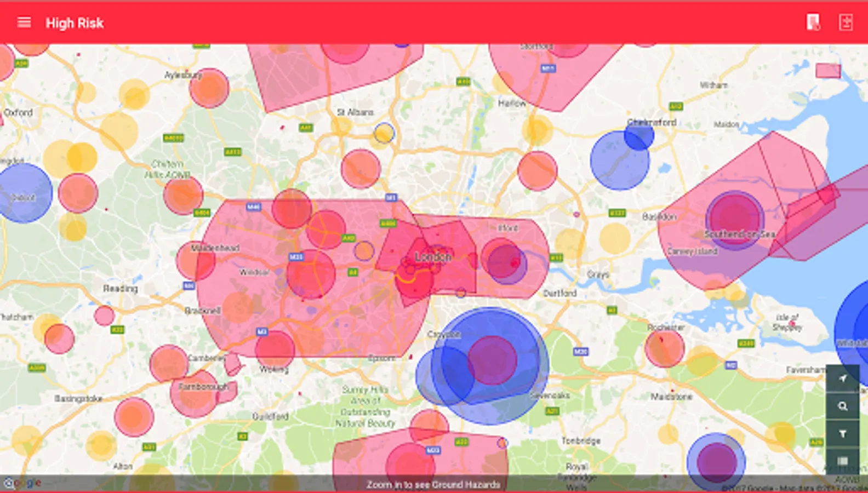Click the Sevenoaks label
The width and height of the screenshot is (868, 493).
(x=550, y=395)
